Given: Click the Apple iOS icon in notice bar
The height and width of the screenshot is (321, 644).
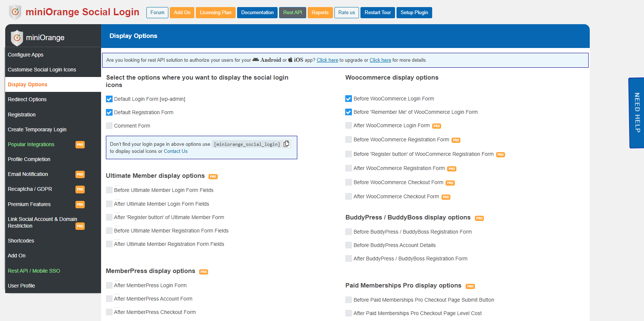Looking at the screenshot, I should pos(290,60).
